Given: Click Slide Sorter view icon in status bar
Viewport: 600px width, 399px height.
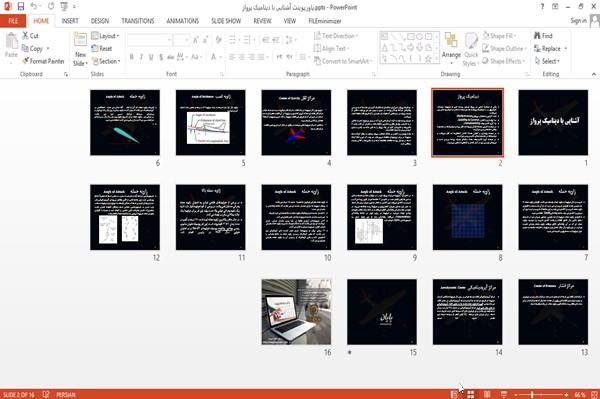Looking at the screenshot, I should click(x=471, y=394).
